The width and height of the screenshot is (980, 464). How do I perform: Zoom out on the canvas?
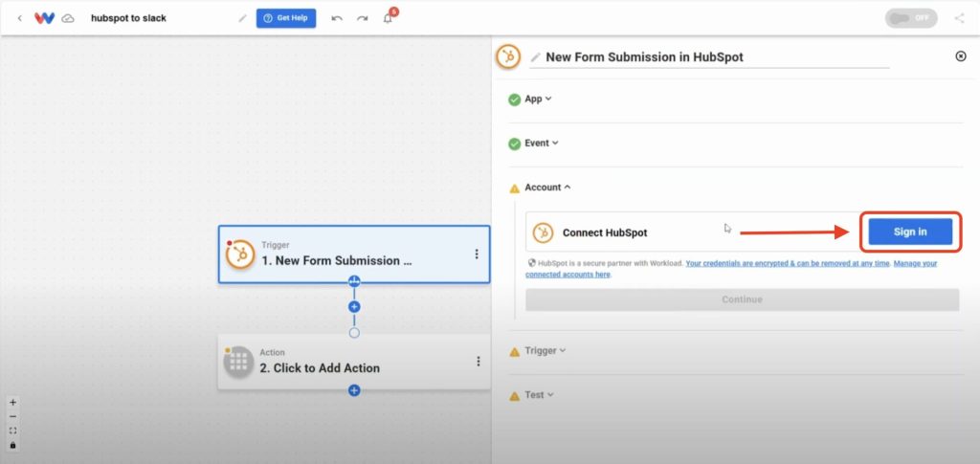tap(13, 416)
